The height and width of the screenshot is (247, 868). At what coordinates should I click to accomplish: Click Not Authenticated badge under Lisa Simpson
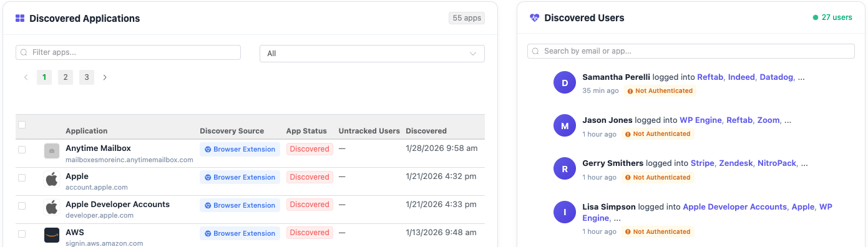point(658,231)
